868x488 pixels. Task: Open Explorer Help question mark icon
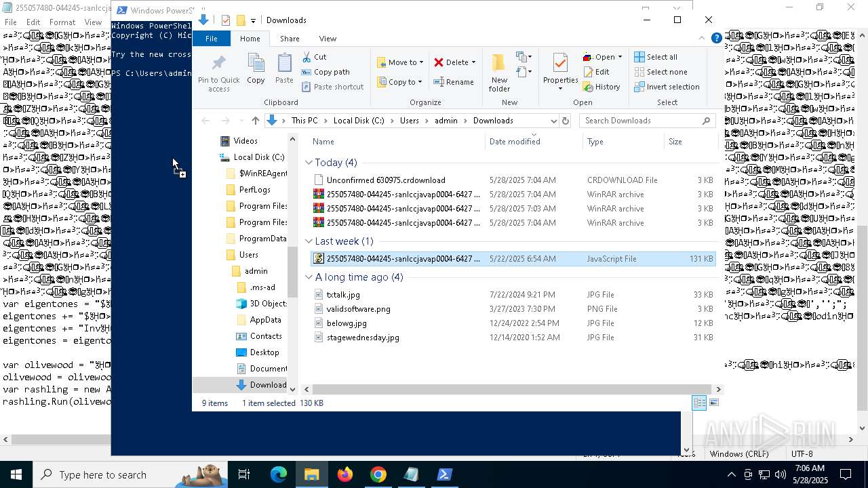[716, 39]
